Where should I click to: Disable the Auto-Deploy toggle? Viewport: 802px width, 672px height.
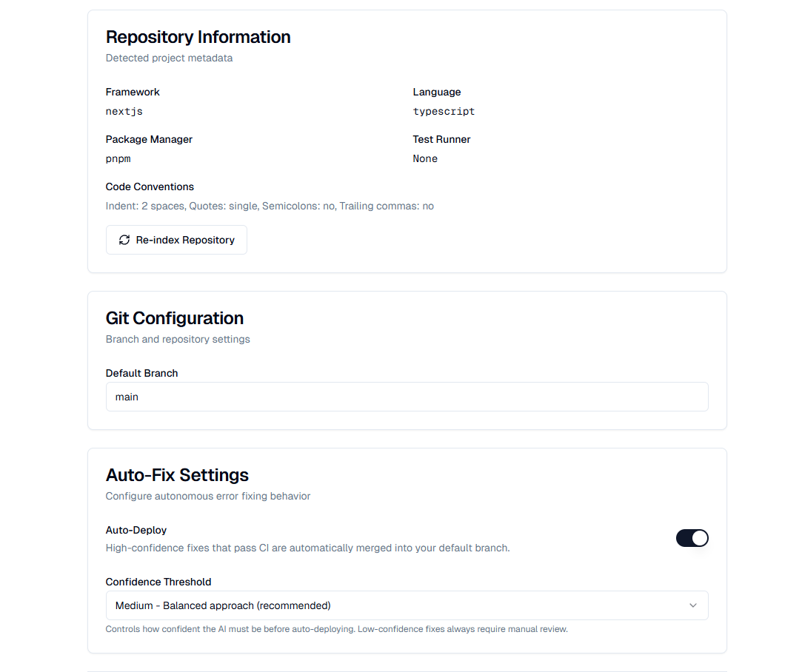pos(692,538)
